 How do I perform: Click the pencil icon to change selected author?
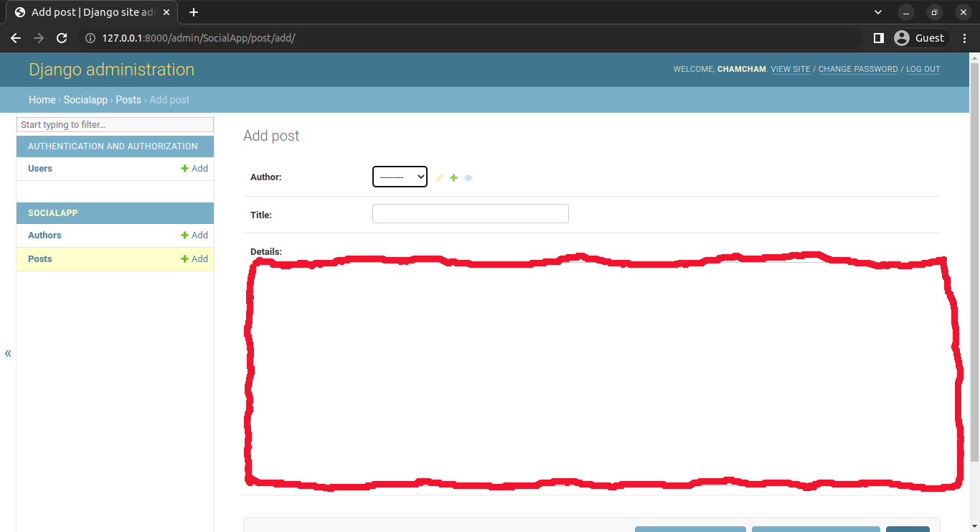coord(440,178)
